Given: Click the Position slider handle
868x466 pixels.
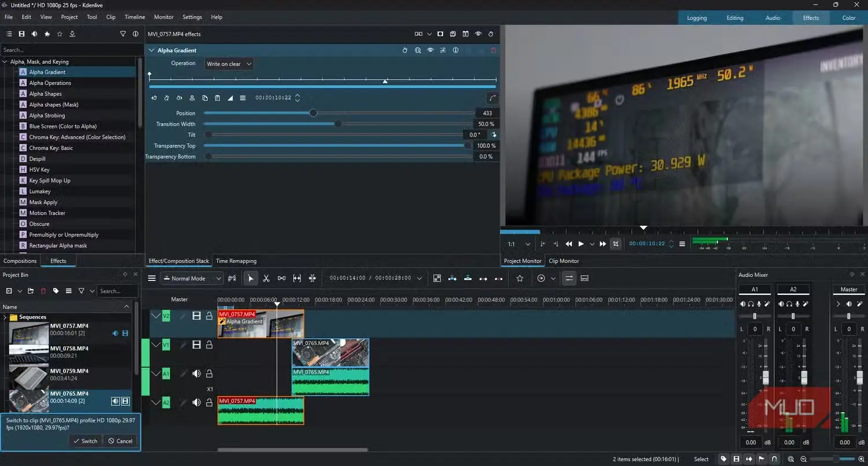Looking at the screenshot, I should [313, 113].
